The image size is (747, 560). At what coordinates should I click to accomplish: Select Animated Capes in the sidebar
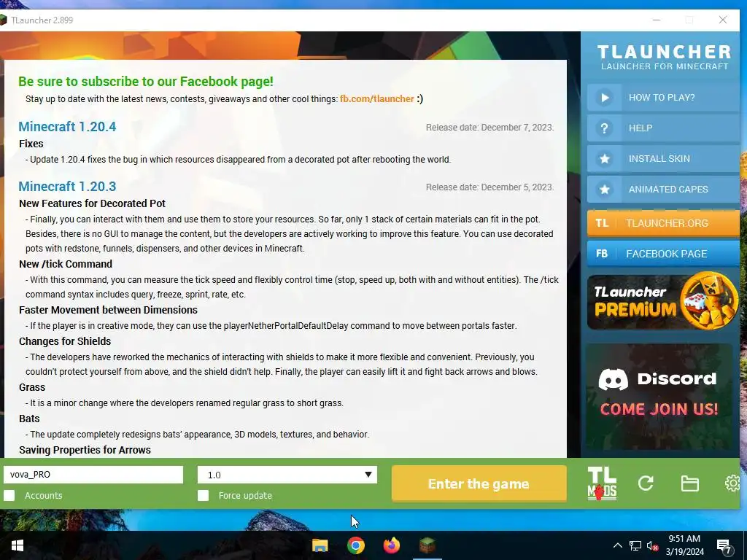[663, 189]
